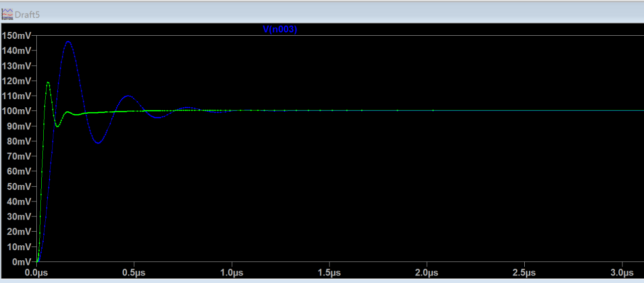Click the 2.0µs horizontal axis label
The height and width of the screenshot is (283, 644).
tap(427, 273)
